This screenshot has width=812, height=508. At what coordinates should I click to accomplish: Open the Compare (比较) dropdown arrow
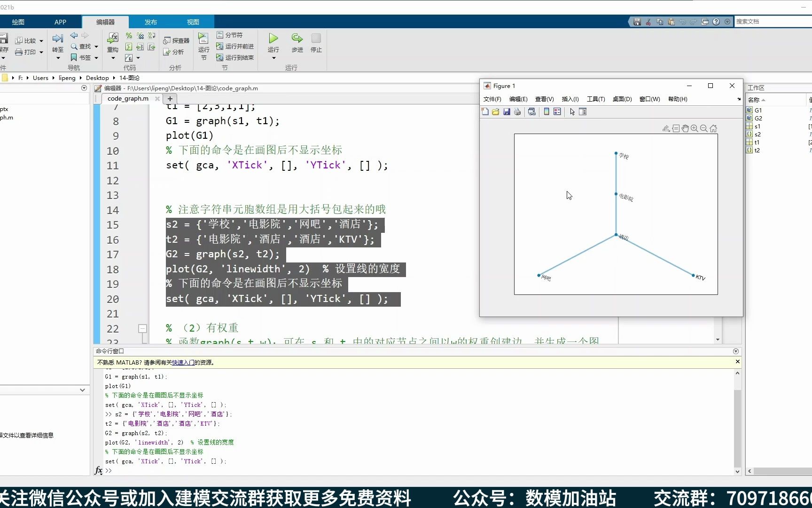pos(41,41)
